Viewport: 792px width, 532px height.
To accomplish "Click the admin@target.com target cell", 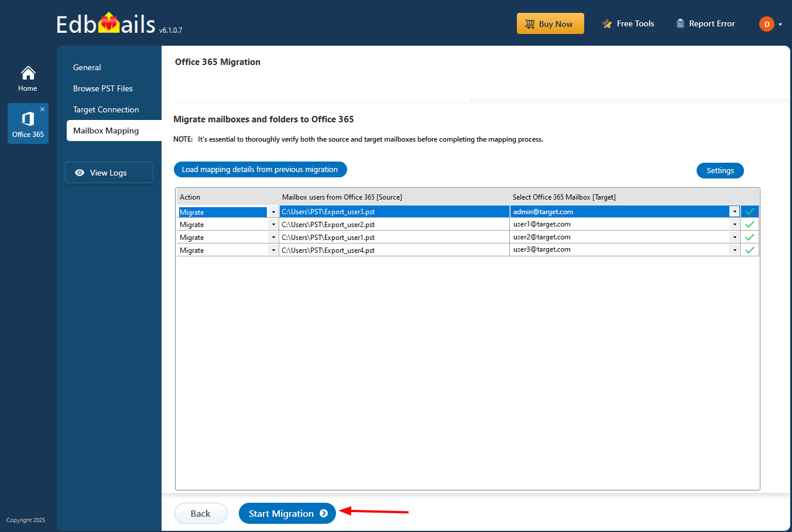I will 620,212.
